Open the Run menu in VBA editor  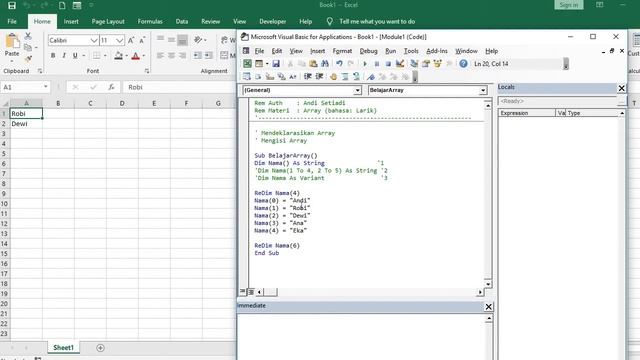(391, 51)
